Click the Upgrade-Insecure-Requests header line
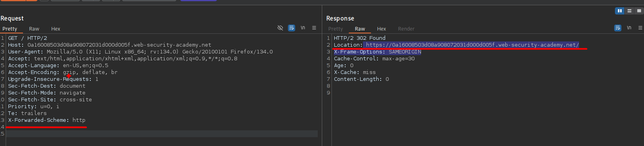Image resolution: width=644 pixels, height=146 pixels. point(53,79)
